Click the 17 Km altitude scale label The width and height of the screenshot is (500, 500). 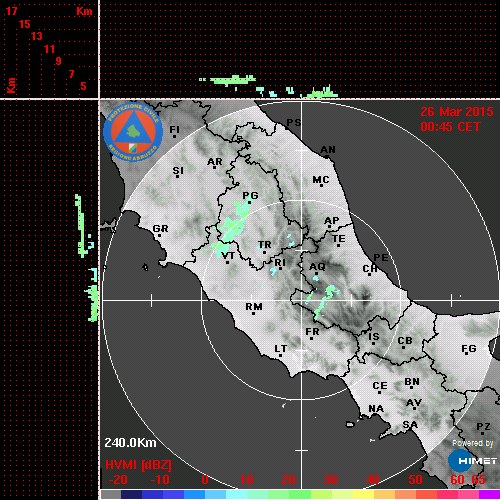11,11
